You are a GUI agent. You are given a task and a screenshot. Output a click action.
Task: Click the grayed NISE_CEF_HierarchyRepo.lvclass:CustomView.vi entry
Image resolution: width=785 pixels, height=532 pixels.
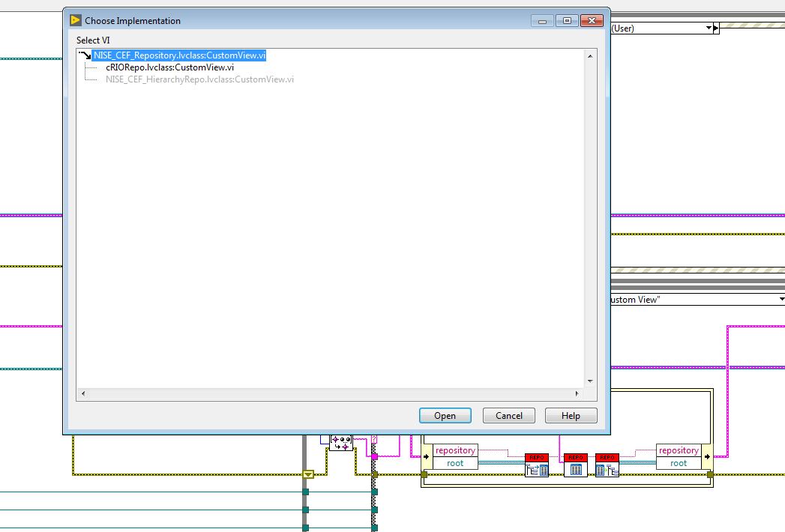click(x=199, y=79)
